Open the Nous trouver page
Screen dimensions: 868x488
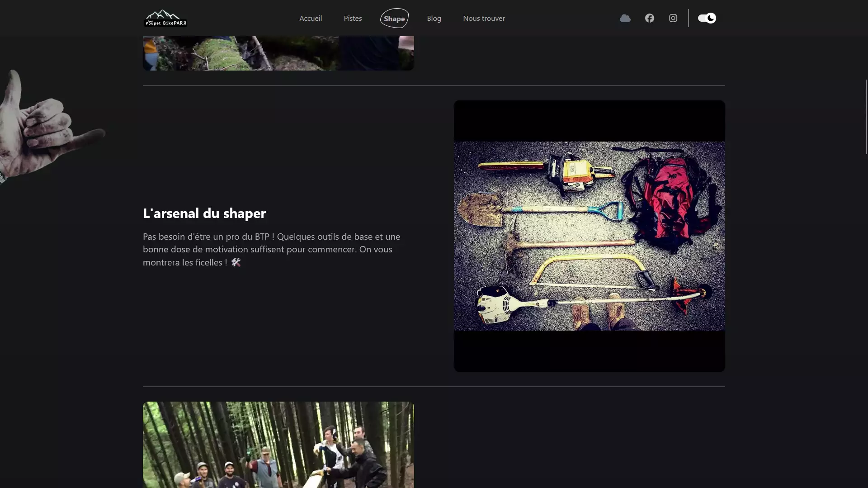[x=484, y=18]
